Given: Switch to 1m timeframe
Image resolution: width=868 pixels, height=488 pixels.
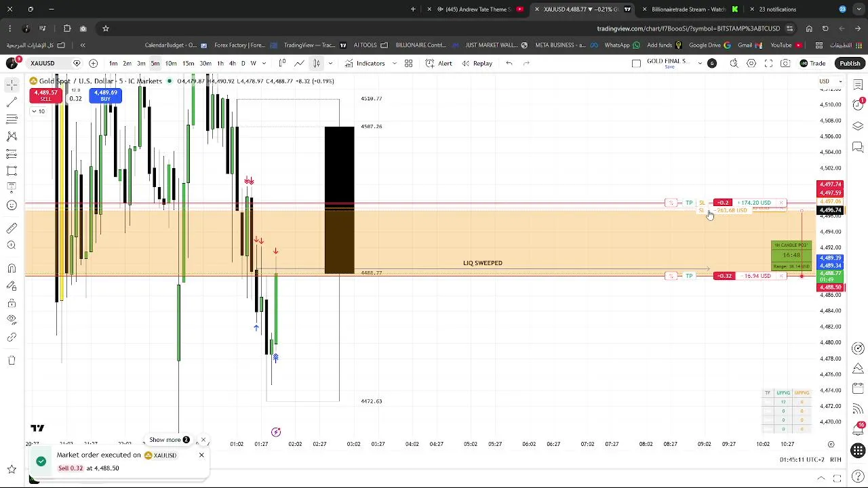Looking at the screenshot, I should tap(113, 63).
